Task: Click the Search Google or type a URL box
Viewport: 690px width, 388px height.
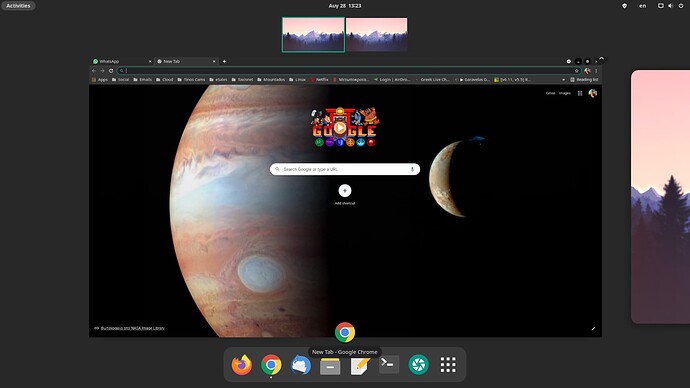Action: click(x=345, y=169)
